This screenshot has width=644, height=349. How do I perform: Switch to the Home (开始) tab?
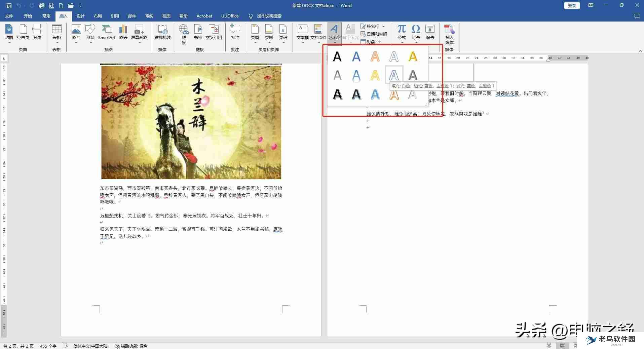click(28, 16)
